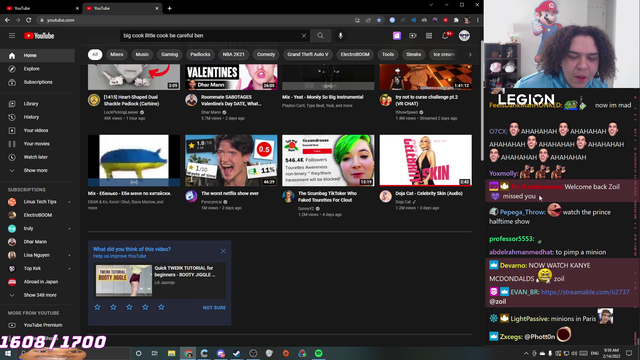
Task: Open File Explorer from taskbar
Action: 171,353
